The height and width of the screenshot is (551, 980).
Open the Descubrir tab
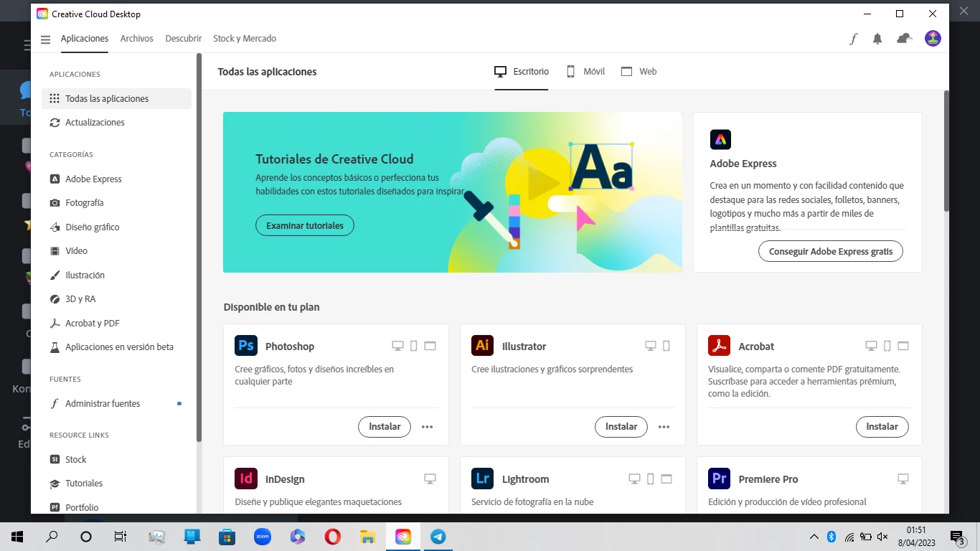coord(183,39)
